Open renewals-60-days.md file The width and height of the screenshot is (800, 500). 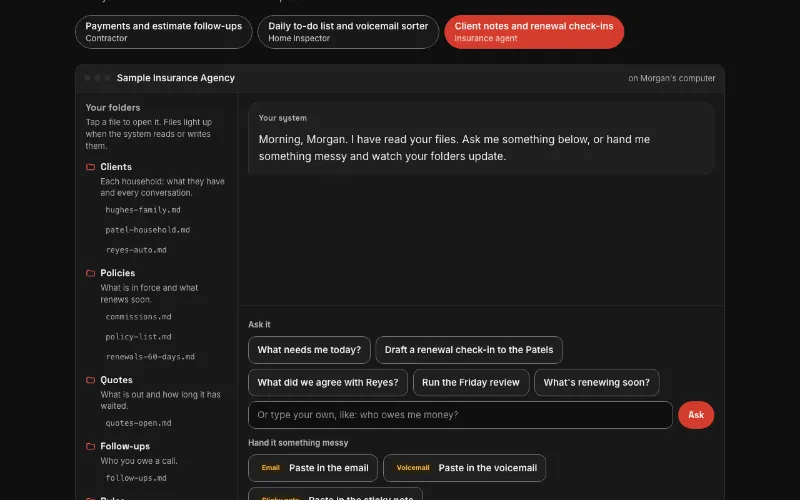tap(150, 357)
